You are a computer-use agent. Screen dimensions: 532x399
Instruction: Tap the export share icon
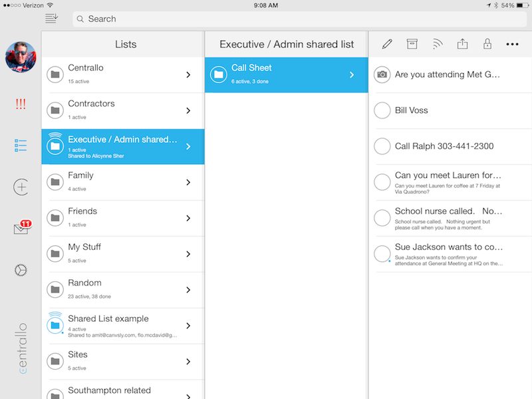[x=462, y=45]
